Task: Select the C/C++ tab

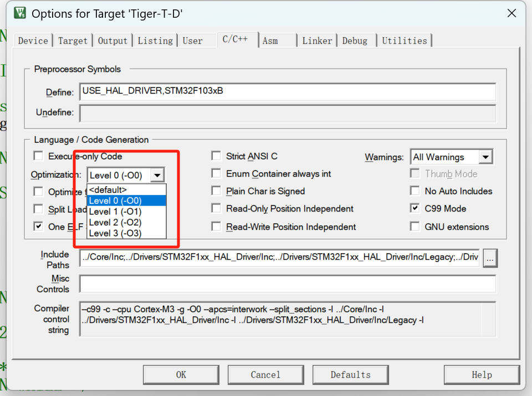Action: (237, 39)
